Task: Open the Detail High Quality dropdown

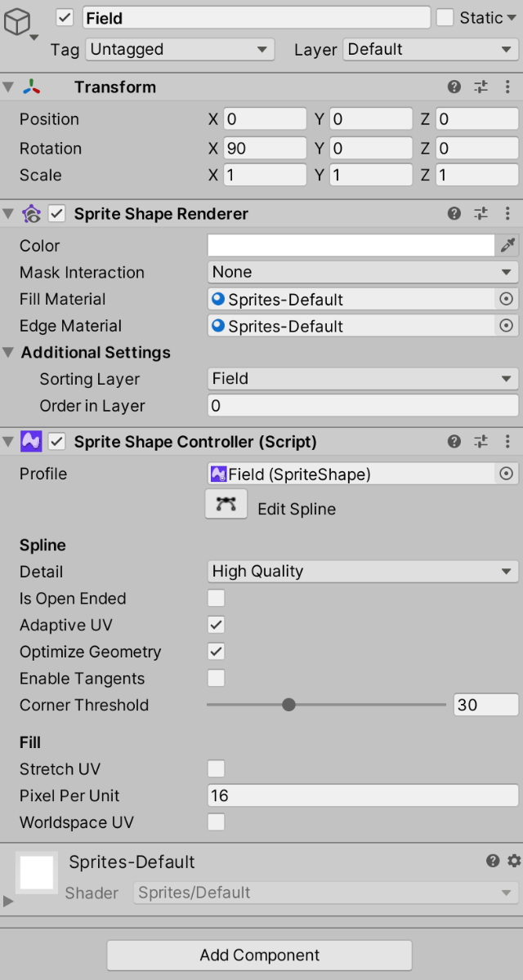Action: click(363, 572)
